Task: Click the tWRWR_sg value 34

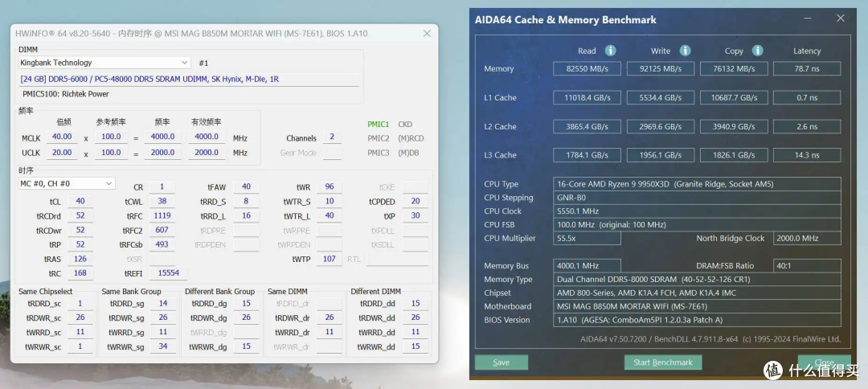Action: coord(162,346)
